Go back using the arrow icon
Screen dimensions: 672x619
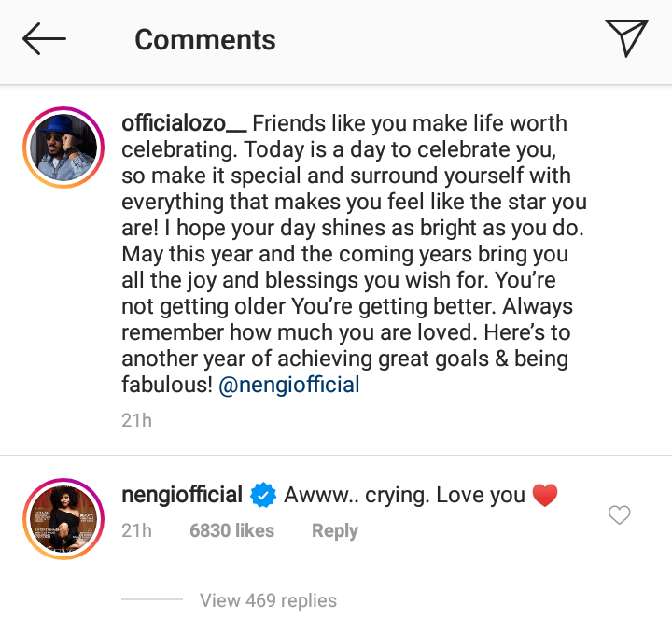click(x=44, y=39)
